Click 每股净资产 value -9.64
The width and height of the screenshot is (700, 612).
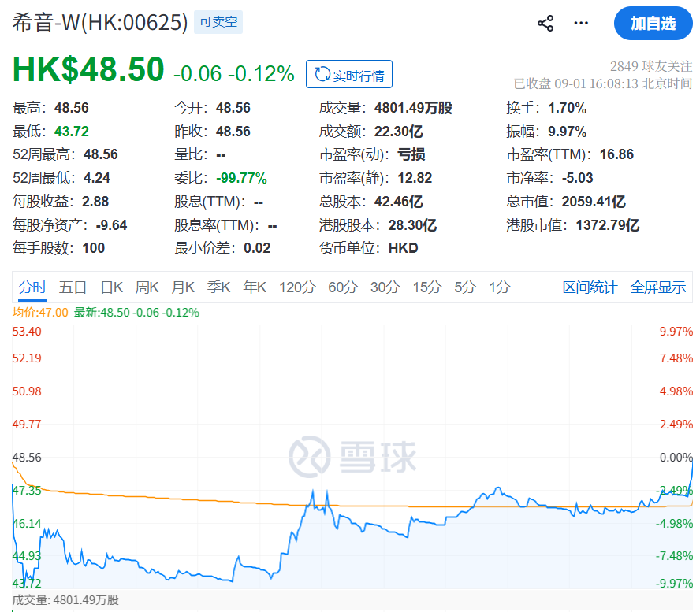coord(111,225)
